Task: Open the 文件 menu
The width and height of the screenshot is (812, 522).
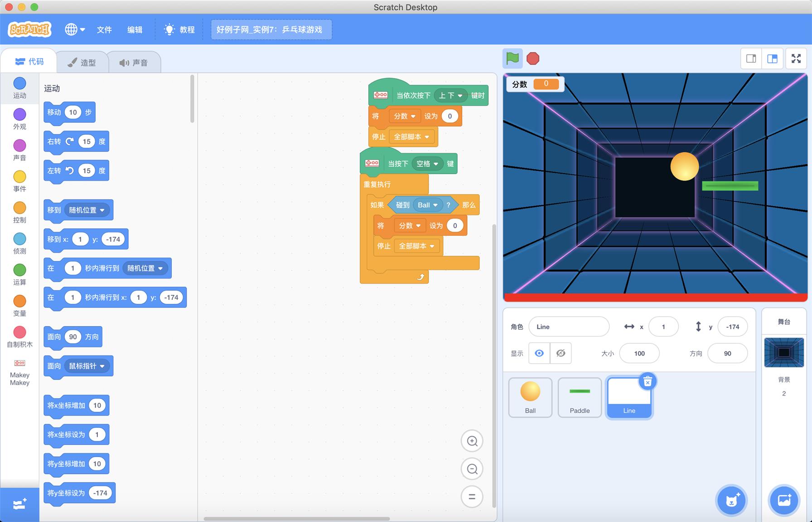Action: pos(104,29)
